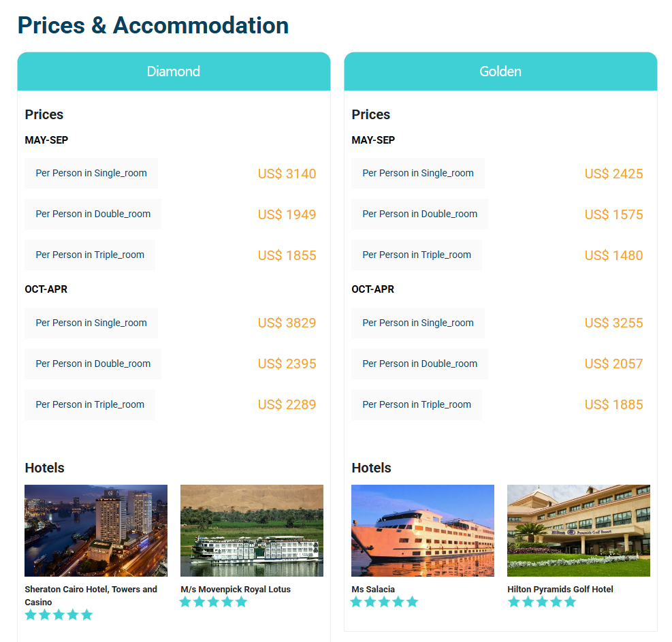Open the Movenpick Royal Lotus cruise photo
Image resolution: width=672 pixels, height=642 pixels.
click(x=252, y=530)
